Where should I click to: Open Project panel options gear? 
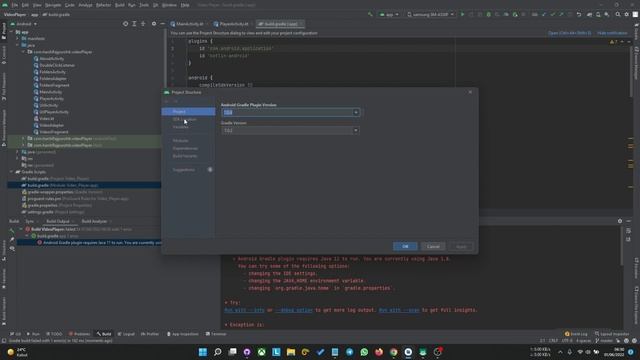(154, 24)
